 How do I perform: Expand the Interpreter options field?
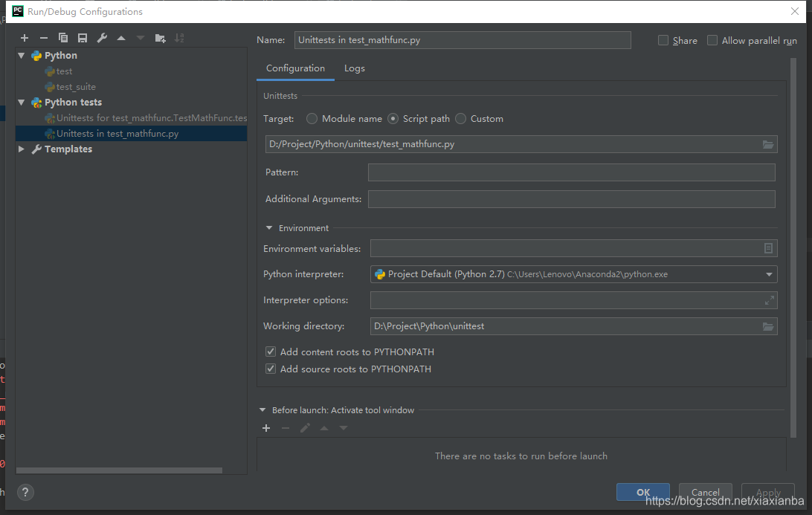[x=770, y=300]
